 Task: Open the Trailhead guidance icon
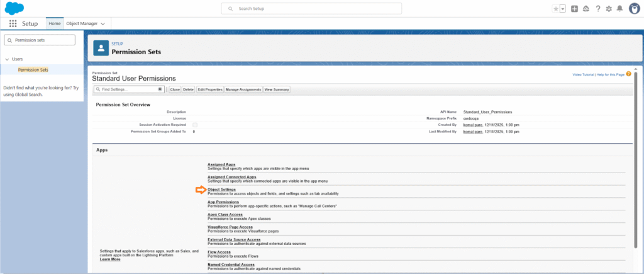[x=586, y=9]
